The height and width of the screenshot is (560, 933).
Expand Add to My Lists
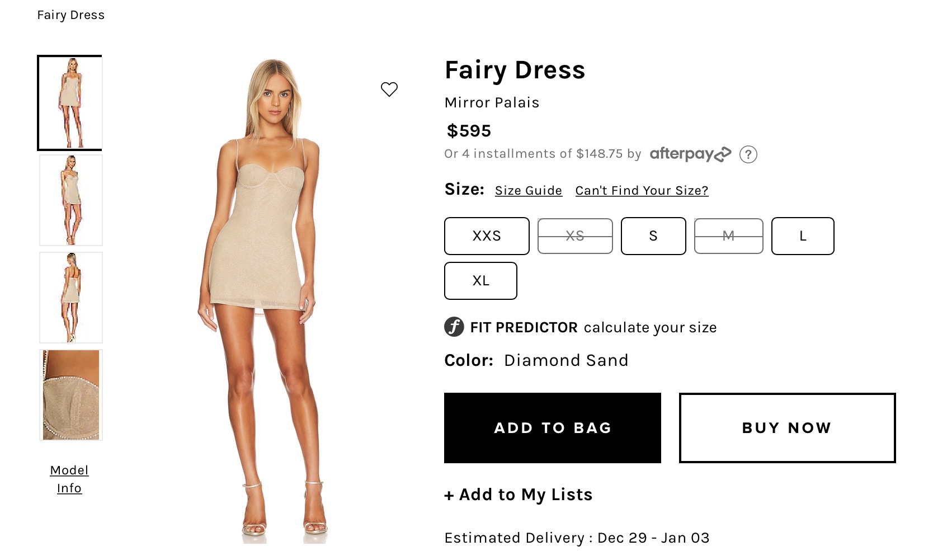tap(519, 495)
